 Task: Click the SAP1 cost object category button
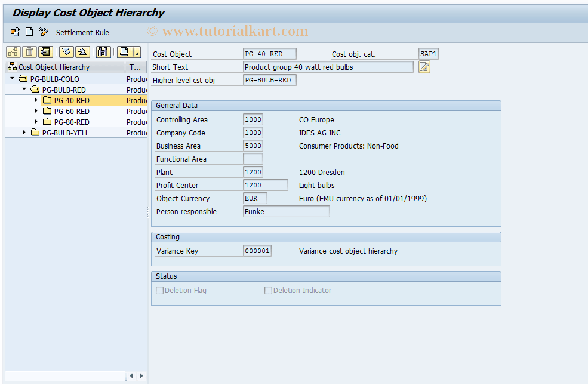coord(427,54)
